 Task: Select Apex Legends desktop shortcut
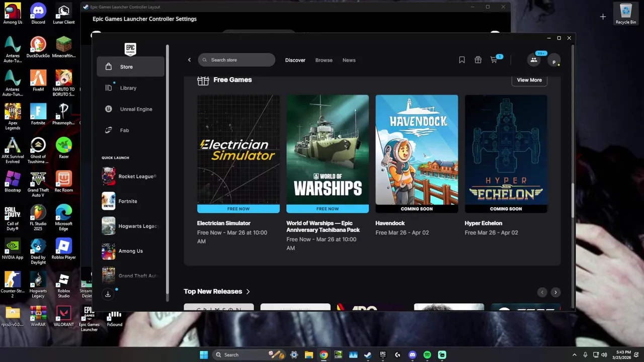pos(13,117)
